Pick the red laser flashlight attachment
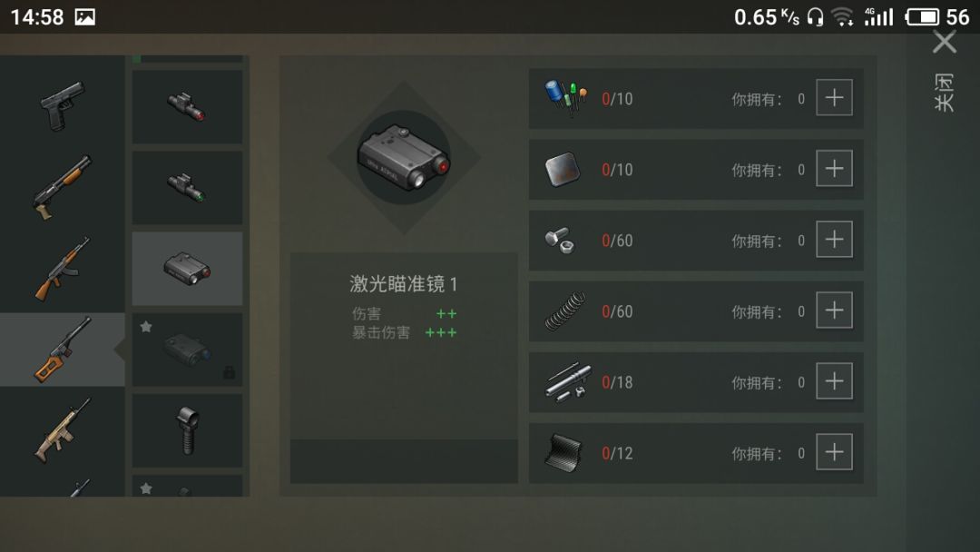The width and height of the screenshot is (980, 552). pos(187,107)
